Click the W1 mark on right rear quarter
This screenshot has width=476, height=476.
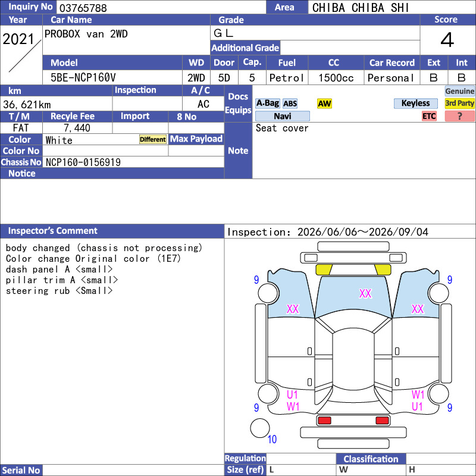(418, 394)
